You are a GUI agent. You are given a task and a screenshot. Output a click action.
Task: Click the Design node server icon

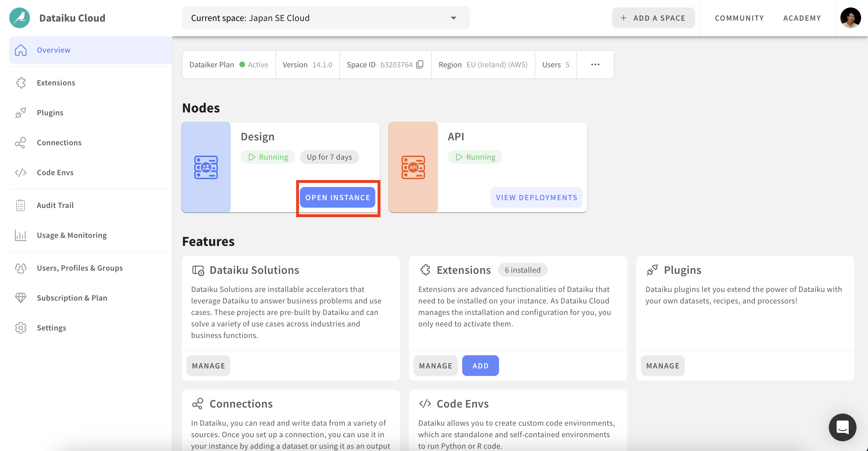pos(206,167)
